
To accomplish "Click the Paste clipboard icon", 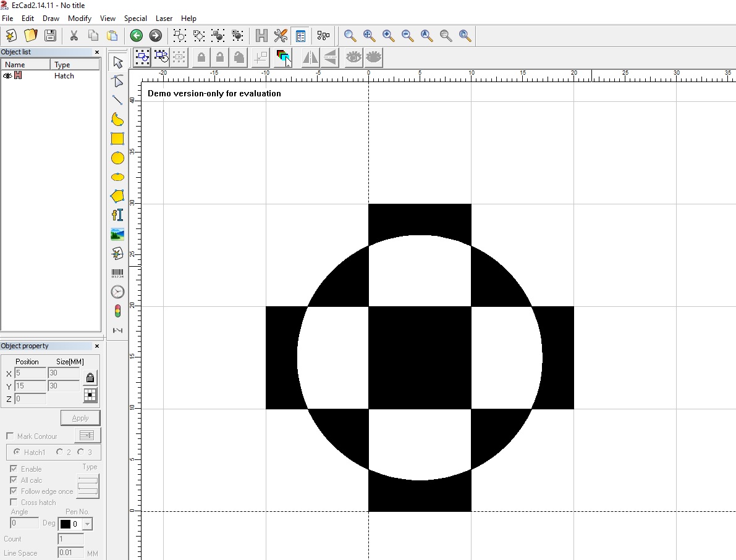I will pyautogui.click(x=112, y=36).
